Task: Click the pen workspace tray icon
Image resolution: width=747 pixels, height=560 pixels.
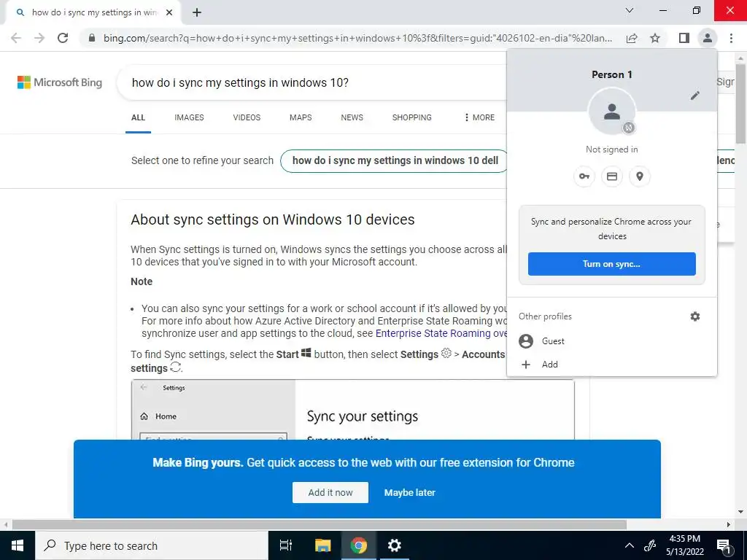Action: tap(649, 545)
